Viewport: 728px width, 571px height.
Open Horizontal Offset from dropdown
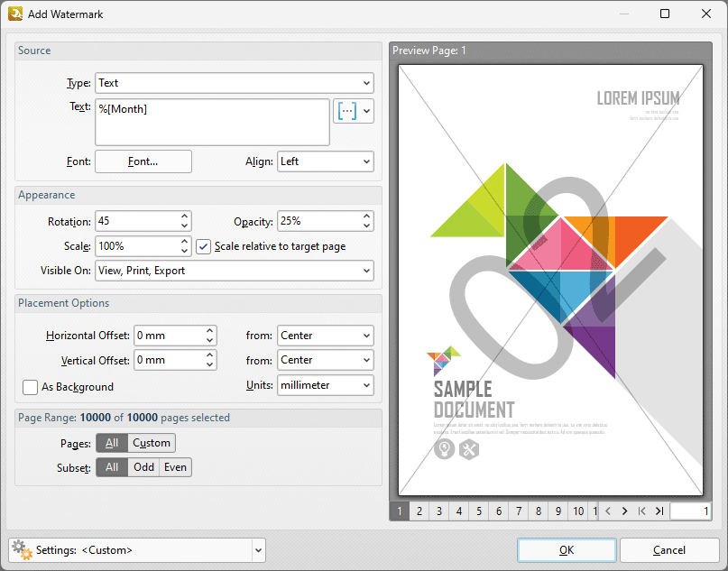click(326, 336)
